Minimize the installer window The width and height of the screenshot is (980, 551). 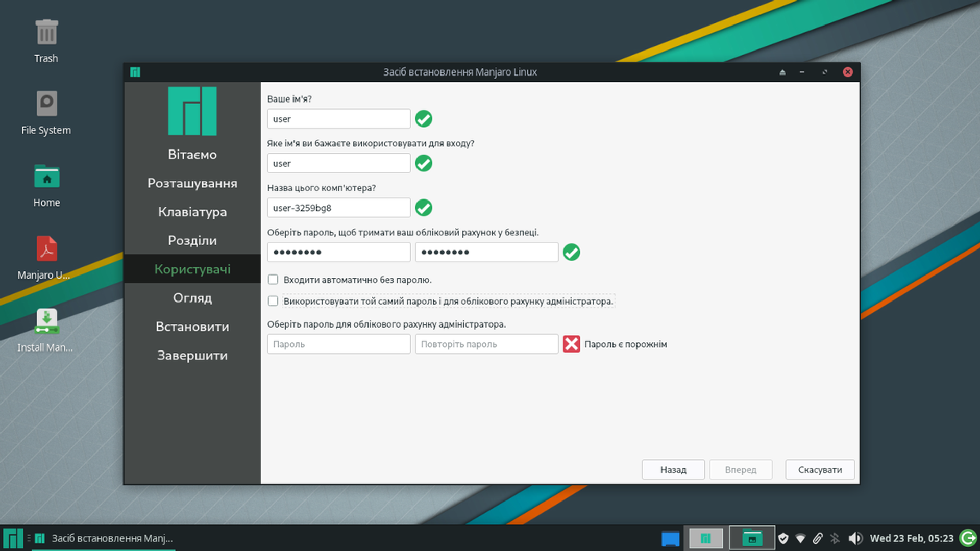tap(802, 72)
